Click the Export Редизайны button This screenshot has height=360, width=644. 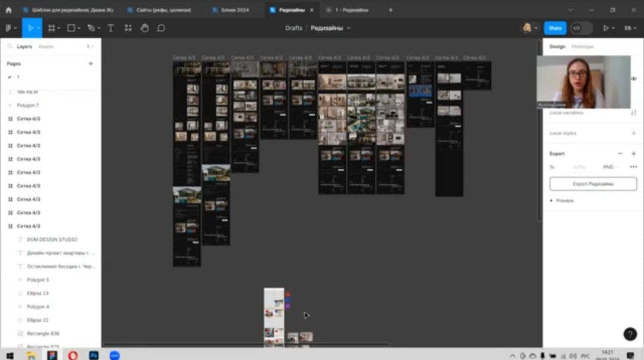point(593,184)
